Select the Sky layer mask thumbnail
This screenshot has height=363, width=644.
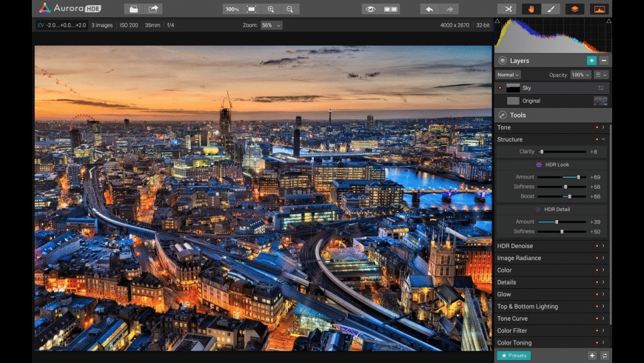(x=513, y=88)
